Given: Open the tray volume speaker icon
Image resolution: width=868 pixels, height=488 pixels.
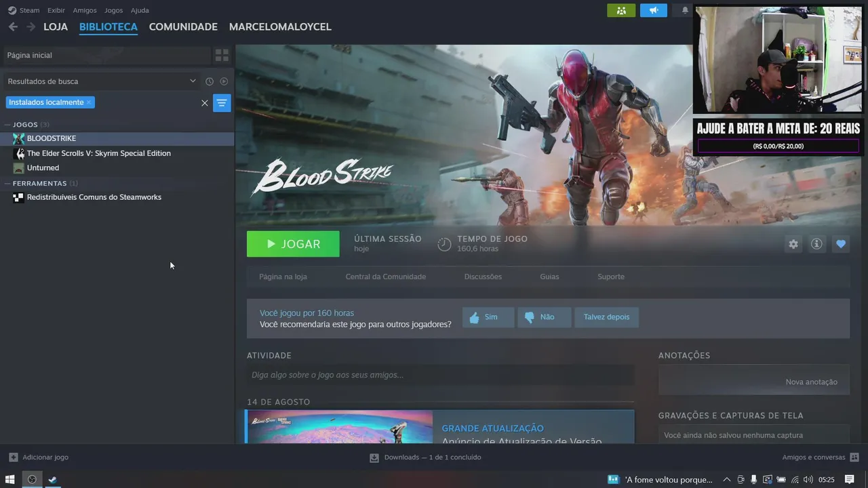Looking at the screenshot, I should pos(808,479).
